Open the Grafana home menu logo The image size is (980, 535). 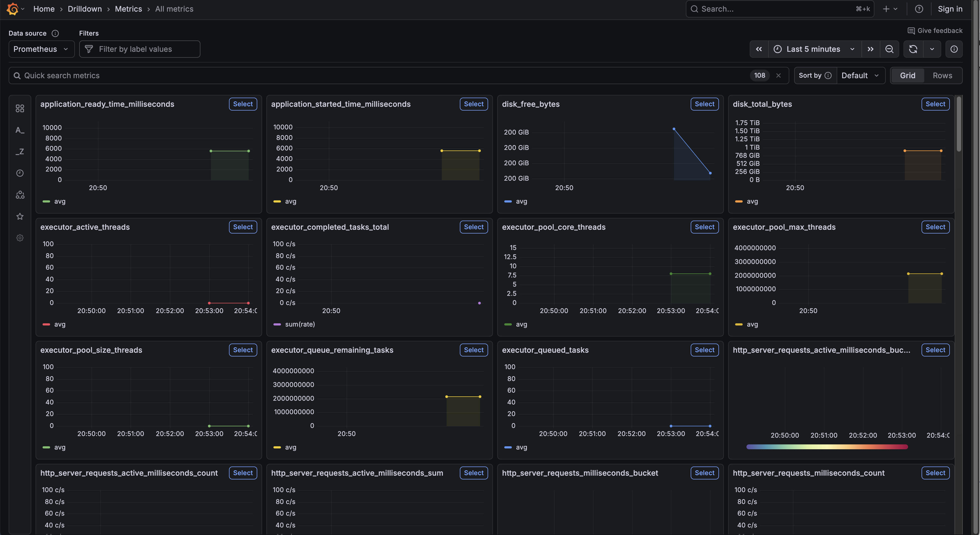[13, 9]
